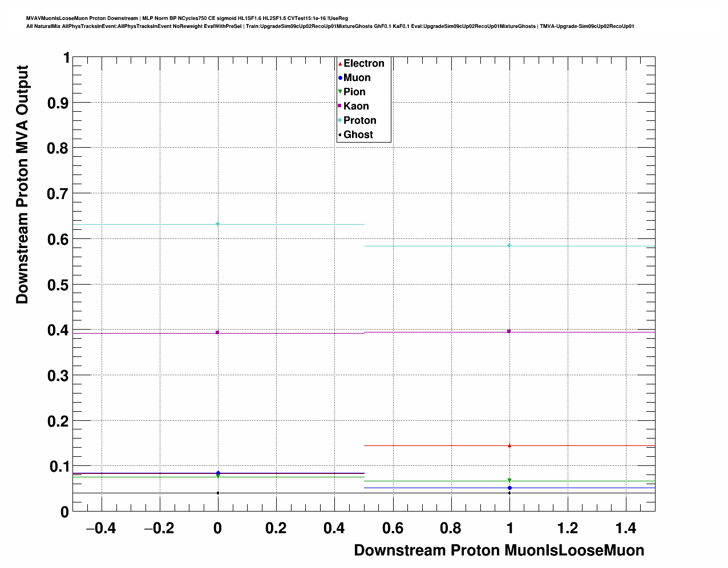Viewport: 728px width, 568px height.
Task: Select the 'Kaon' legend label
Action: click(x=356, y=106)
